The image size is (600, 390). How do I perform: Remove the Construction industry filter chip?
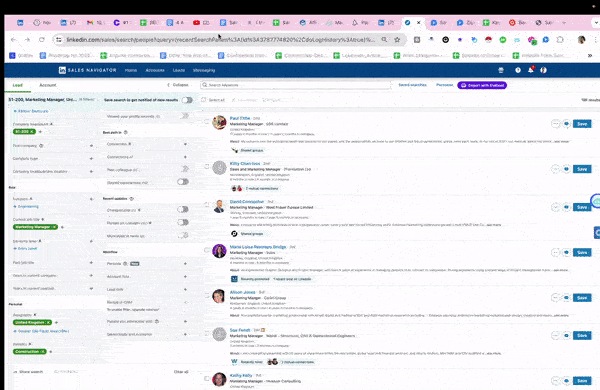(x=43, y=351)
